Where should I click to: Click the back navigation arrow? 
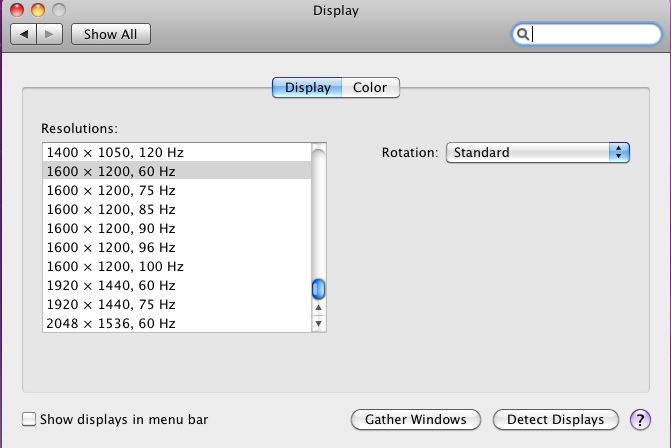pos(24,34)
